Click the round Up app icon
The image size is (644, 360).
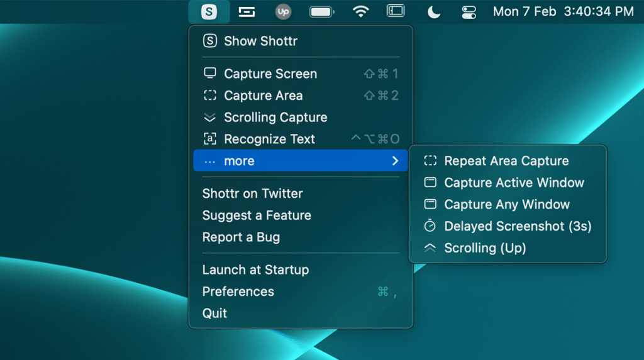click(283, 12)
